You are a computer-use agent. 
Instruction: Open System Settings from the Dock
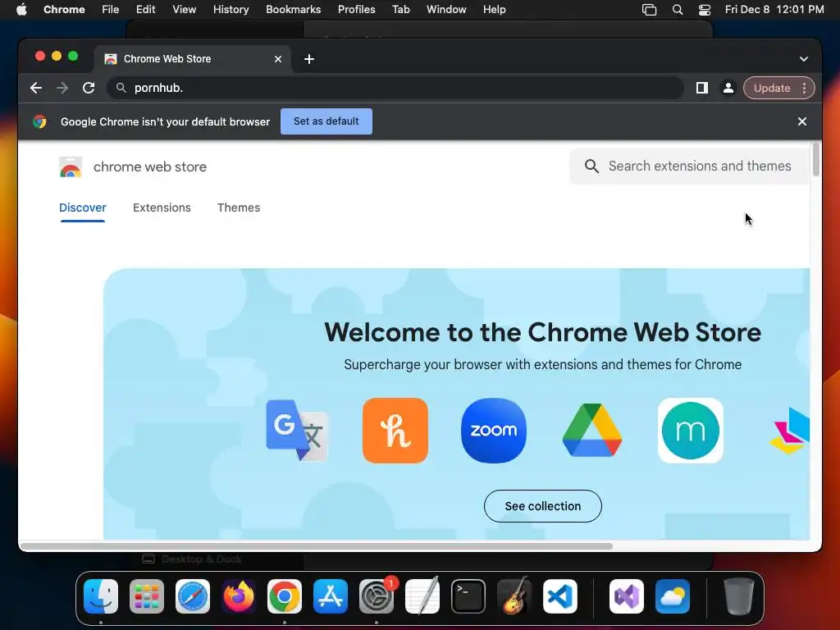[377, 596]
